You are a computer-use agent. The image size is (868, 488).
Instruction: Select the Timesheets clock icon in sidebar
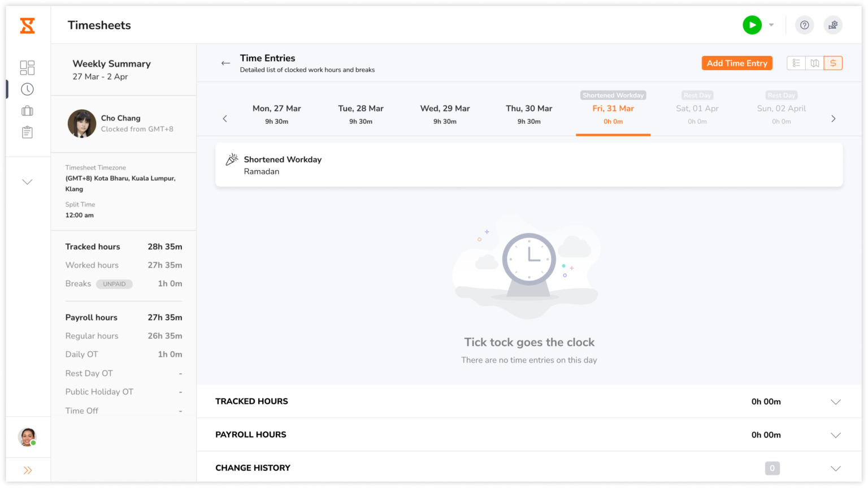click(27, 89)
